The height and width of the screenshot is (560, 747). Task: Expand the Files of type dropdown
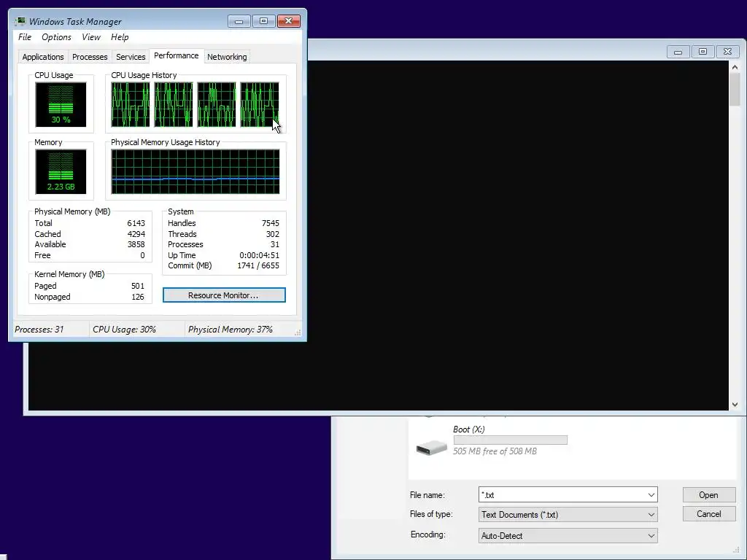click(x=568, y=514)
